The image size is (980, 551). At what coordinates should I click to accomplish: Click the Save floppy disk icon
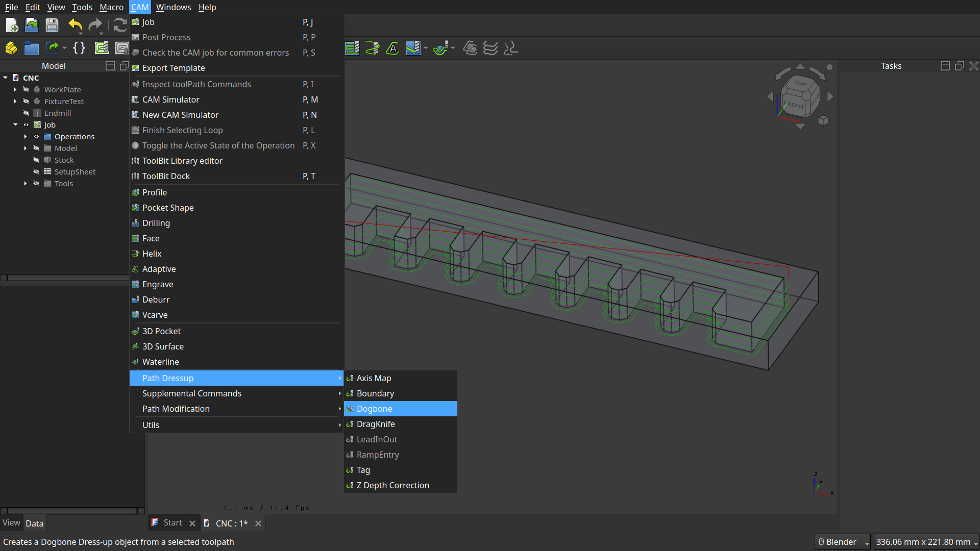[52, 25]
